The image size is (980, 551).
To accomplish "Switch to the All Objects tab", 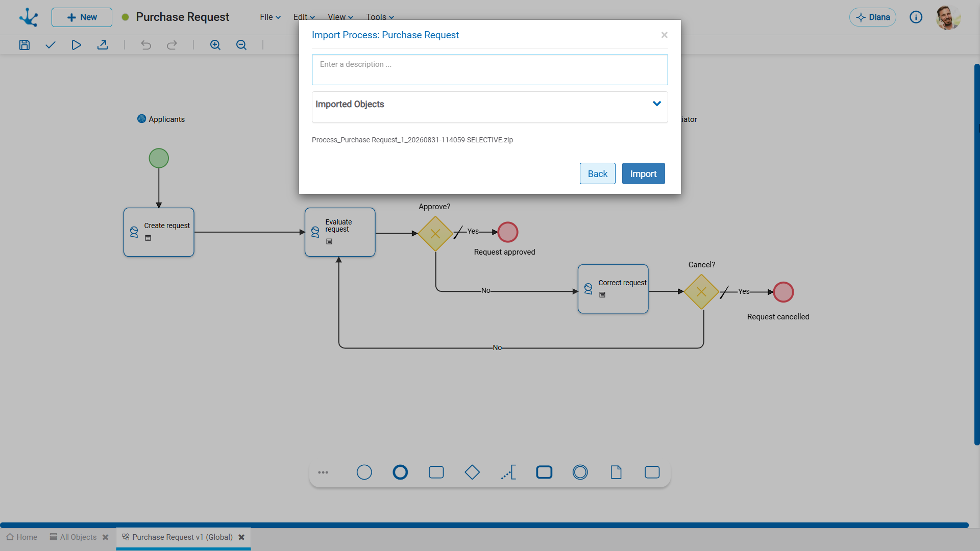I will click(x=73, y=537).
